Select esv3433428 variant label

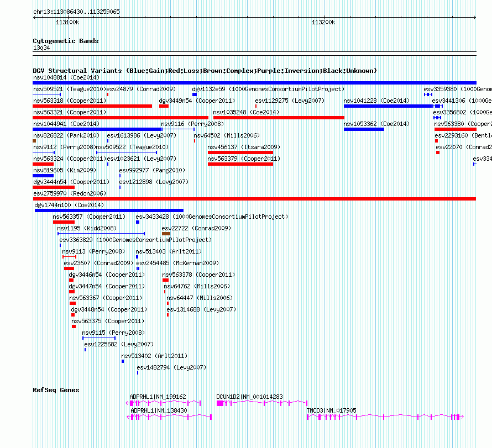(212, 217)
